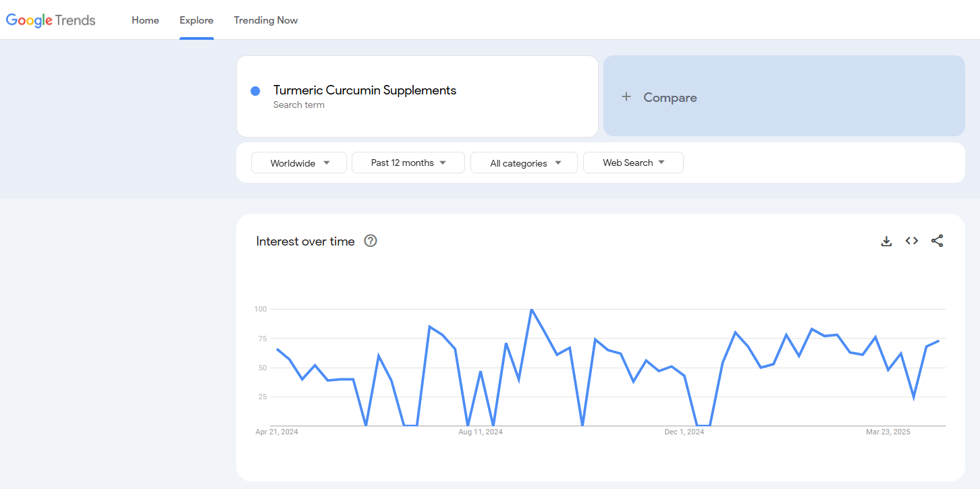Click the 50 value on the y-axis
The height and width of the screenshot is (489, 980).
click(x=263, y=368)
